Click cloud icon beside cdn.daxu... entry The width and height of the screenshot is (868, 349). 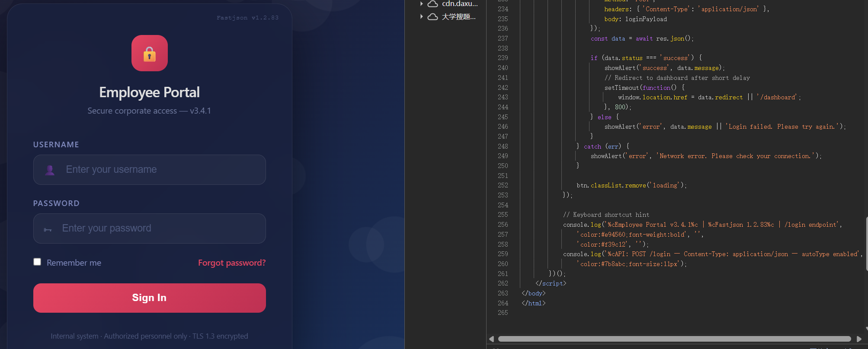(432, 4)
